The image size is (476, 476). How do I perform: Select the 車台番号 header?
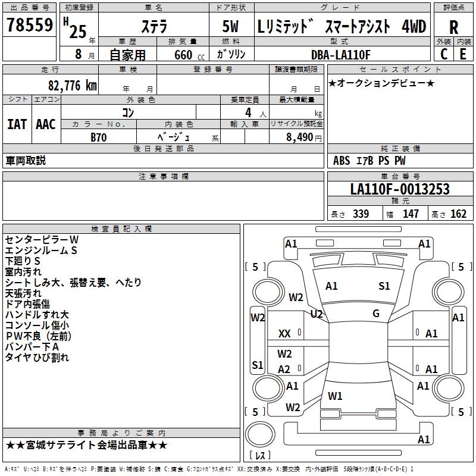[400, 176]
